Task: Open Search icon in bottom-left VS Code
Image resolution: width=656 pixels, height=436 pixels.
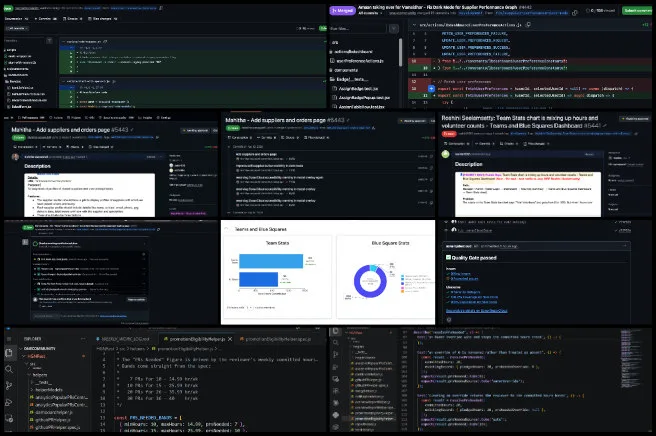Action: pyautogui.click(x=9, y=369)
